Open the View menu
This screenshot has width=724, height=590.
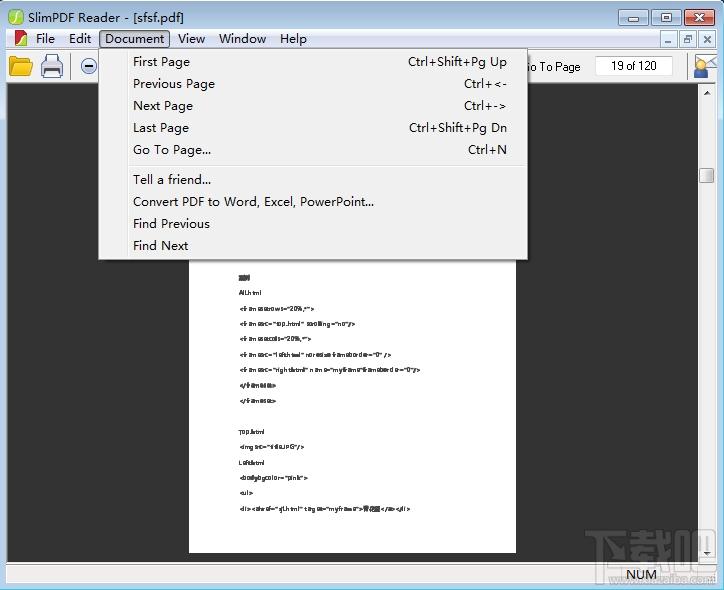point(191,39)
